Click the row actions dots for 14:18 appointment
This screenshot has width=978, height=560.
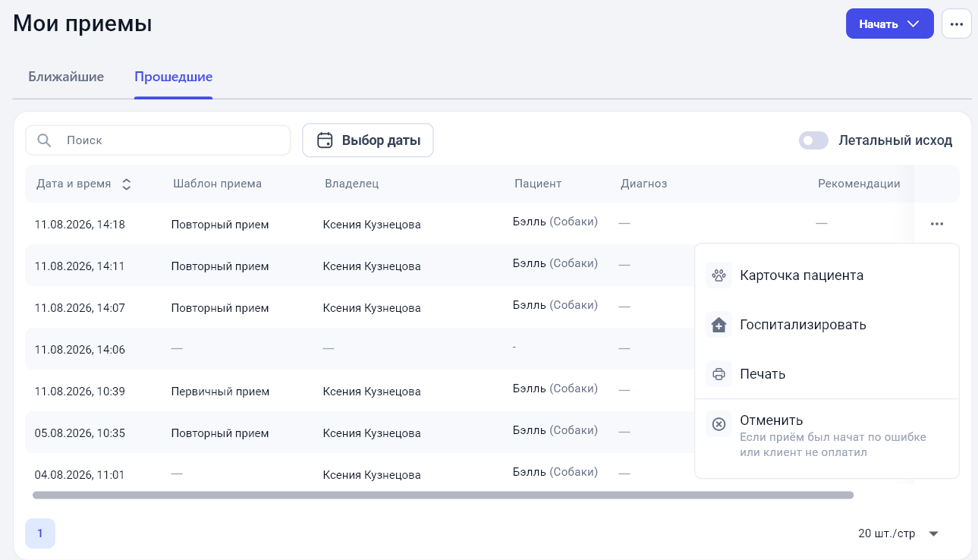(x=937, y=223)
